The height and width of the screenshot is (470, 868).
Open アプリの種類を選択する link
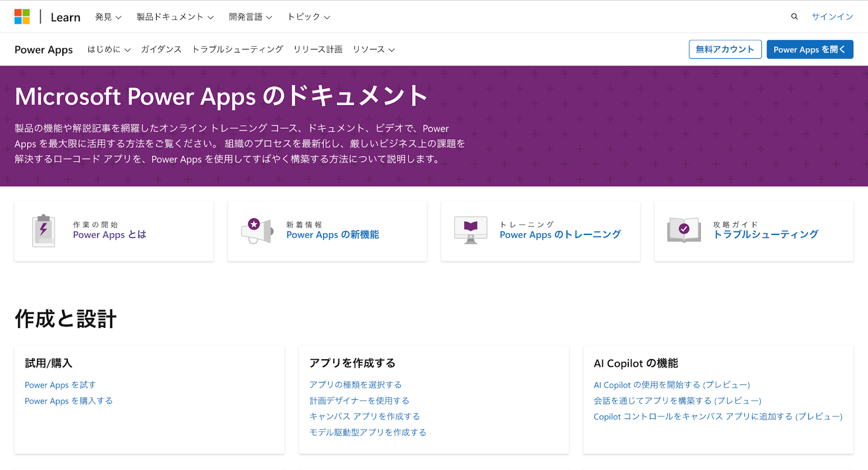tap(355, 385)
